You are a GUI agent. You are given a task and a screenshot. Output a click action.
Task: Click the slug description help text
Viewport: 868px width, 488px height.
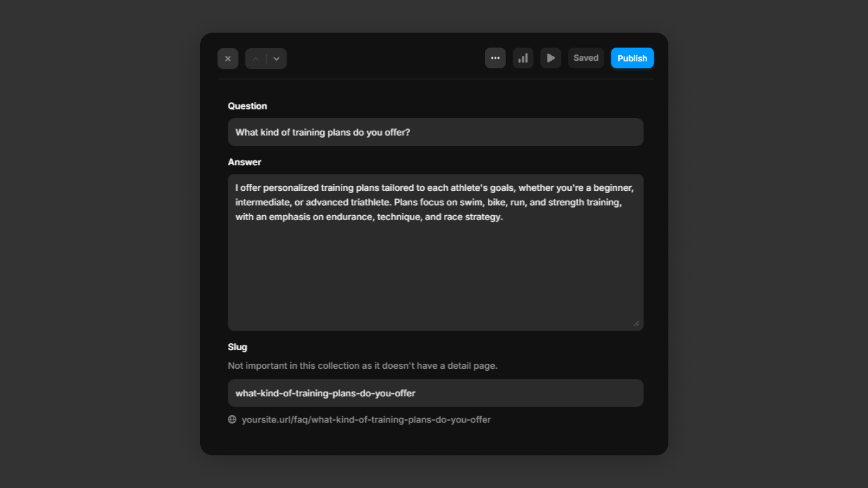point(362,366)
